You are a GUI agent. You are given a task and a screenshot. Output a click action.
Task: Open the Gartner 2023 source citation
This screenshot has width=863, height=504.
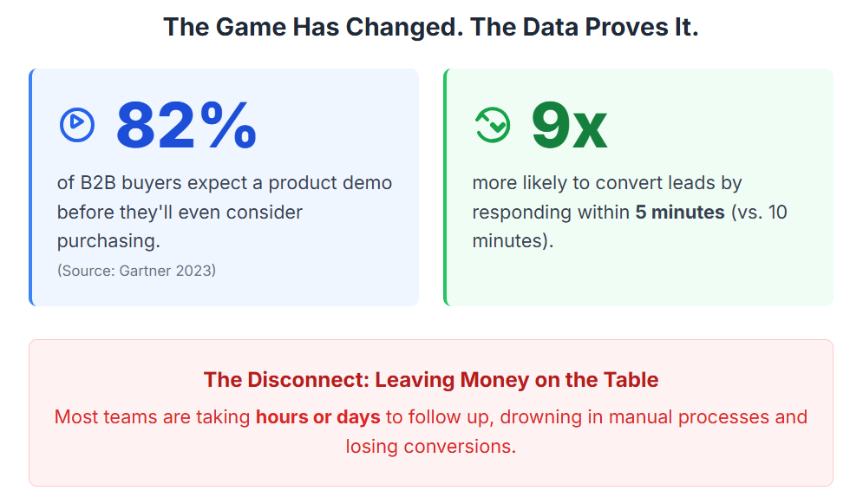click(136, 271)
